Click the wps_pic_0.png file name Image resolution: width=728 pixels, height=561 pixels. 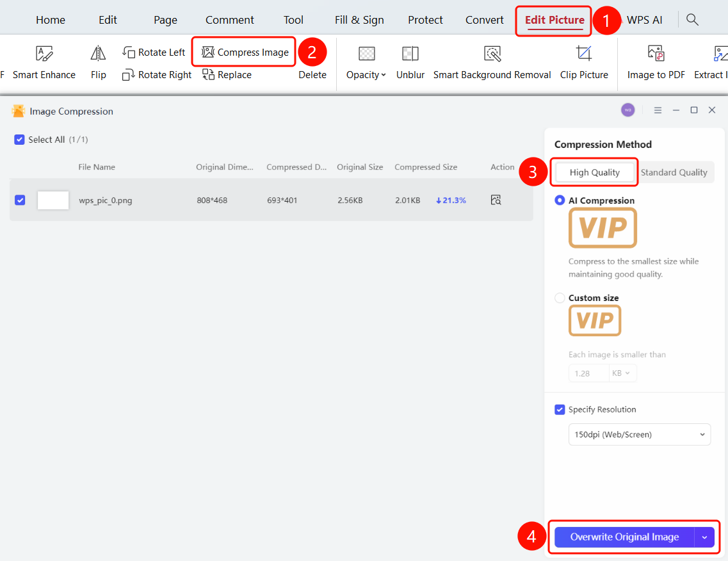coord(106,200)
